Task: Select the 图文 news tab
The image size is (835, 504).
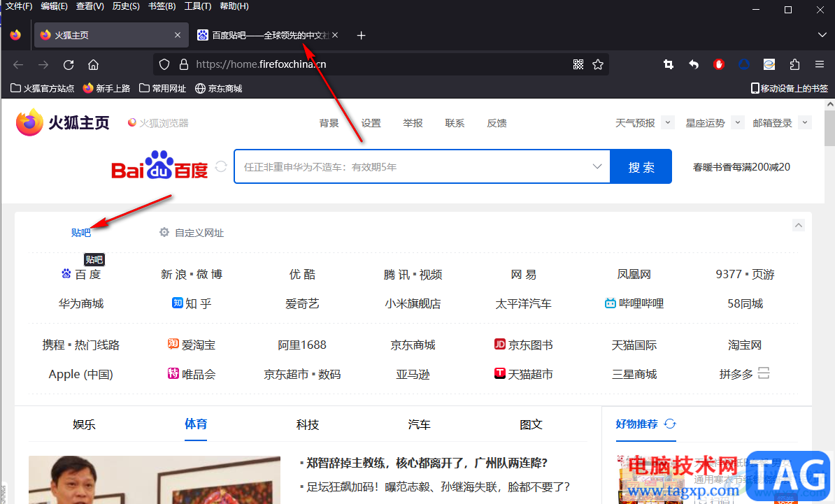Action: point(531,424)
